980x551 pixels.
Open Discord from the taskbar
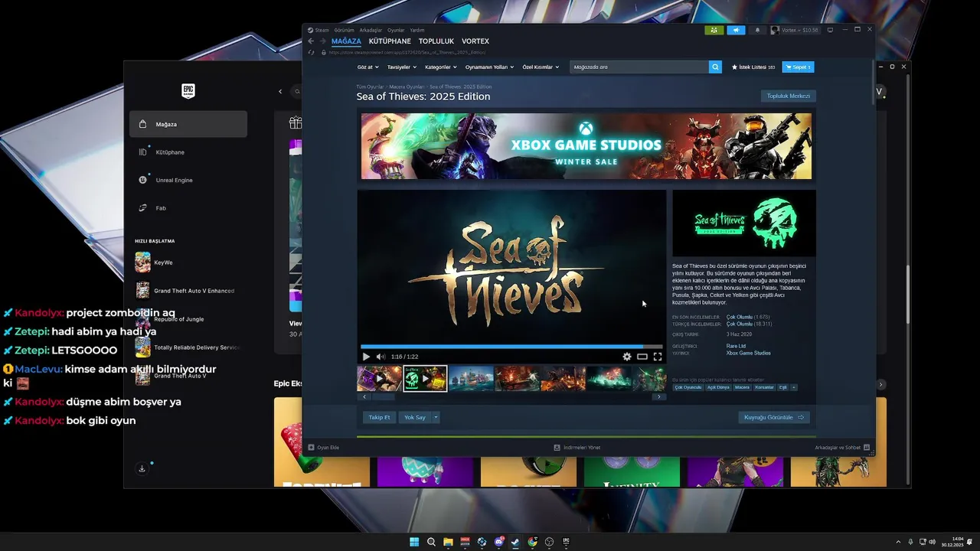(x=498, y=542)
